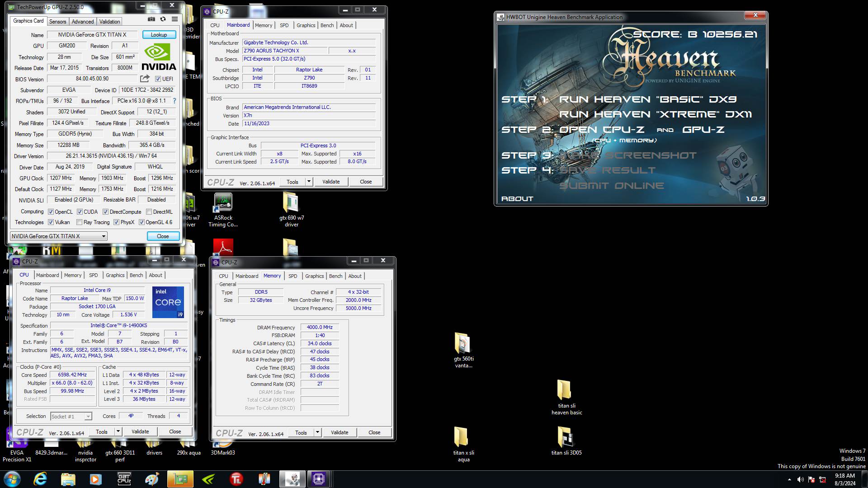868x488 pixels.
Task: Open Paint from the taskbar
Action: coord(152,479)
